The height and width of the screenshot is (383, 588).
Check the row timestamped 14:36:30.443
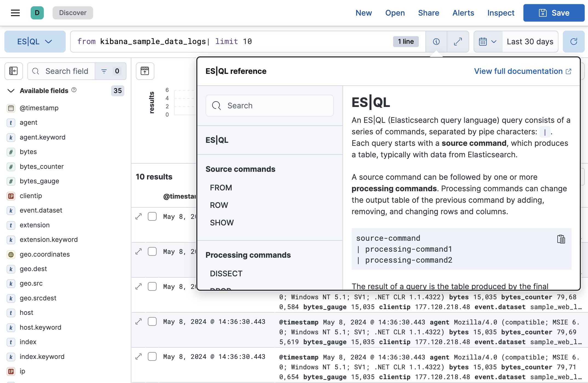(x=152, y=321)
